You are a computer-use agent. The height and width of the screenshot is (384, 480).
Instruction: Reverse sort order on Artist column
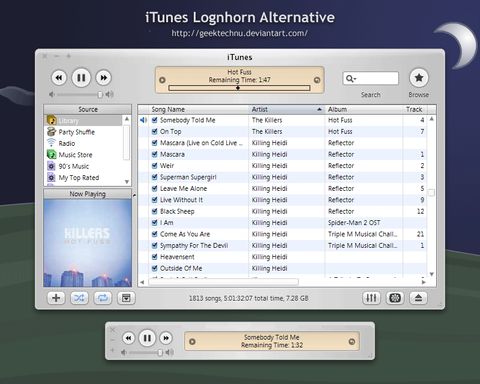(x=287, y=109)
